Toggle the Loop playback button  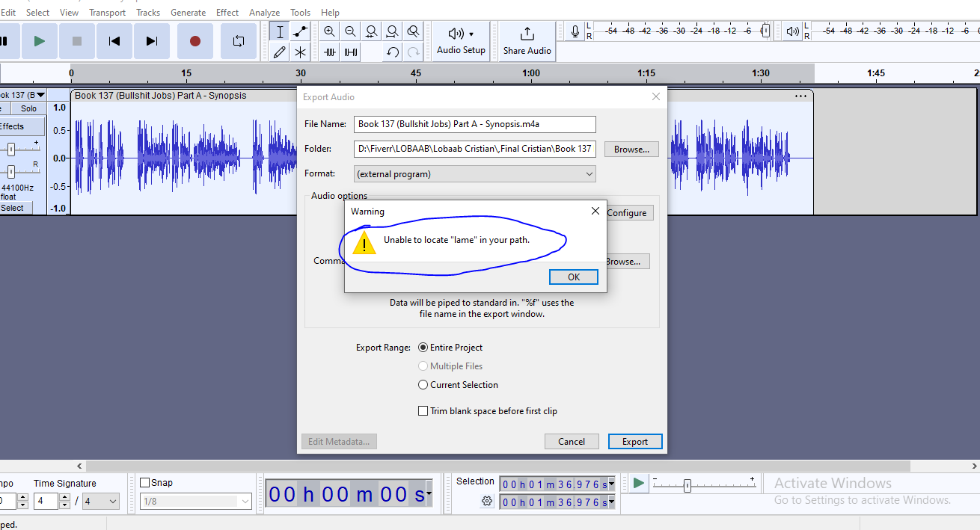click(239, 41)
